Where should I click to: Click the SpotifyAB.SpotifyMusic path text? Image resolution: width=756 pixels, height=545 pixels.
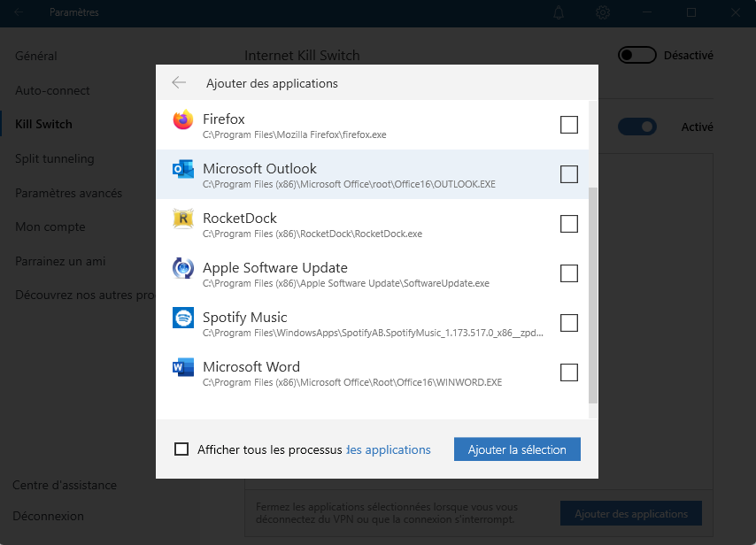click(x=373, y=333)
